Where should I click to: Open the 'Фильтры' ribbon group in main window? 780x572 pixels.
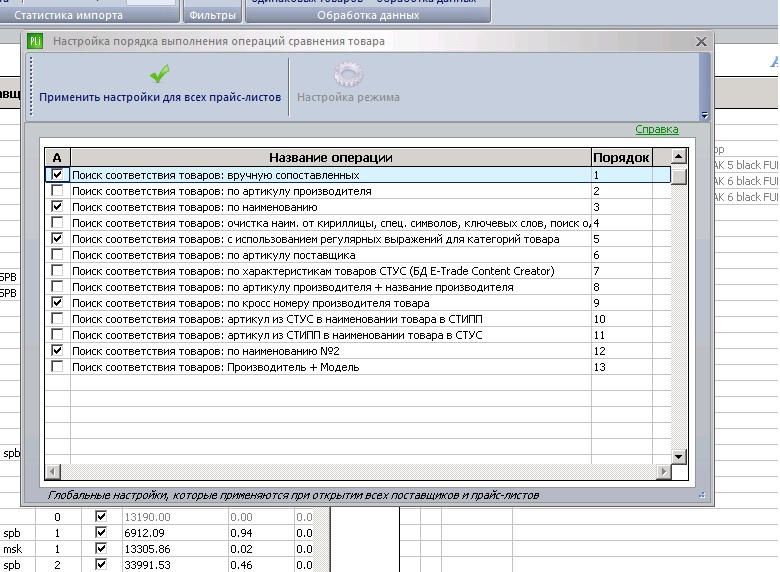[x=212, y=15]
